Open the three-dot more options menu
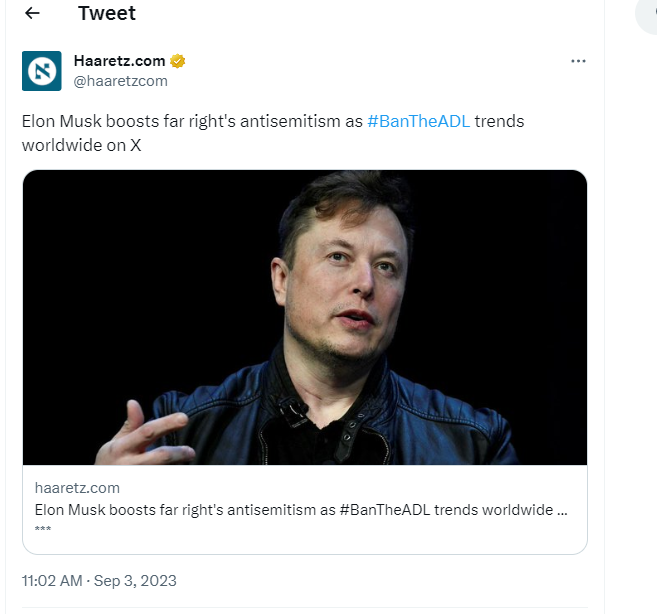Image resolution: width=657 pixels, height=614 pixels. 578,61
